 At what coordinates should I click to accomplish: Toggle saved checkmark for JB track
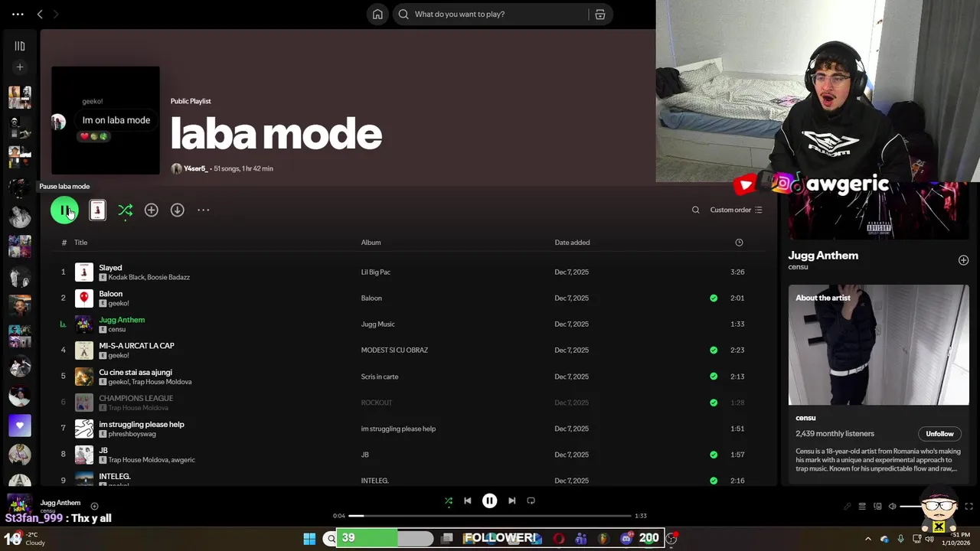714,455
